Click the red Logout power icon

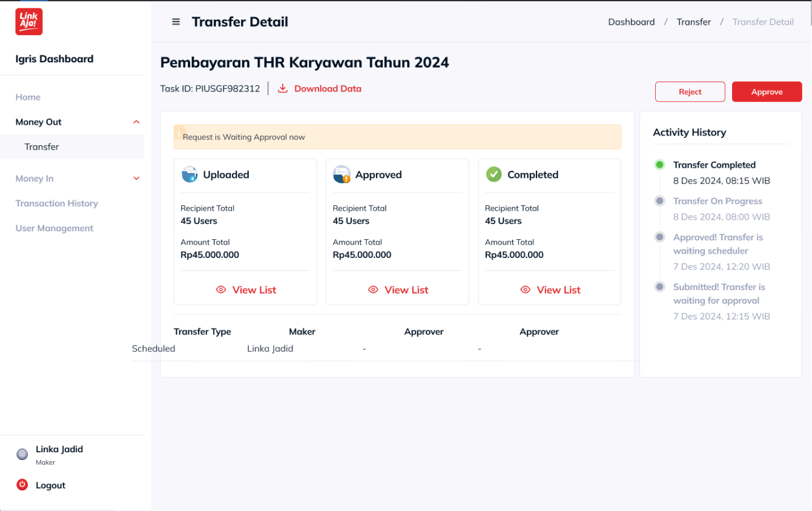coord(22,484)
